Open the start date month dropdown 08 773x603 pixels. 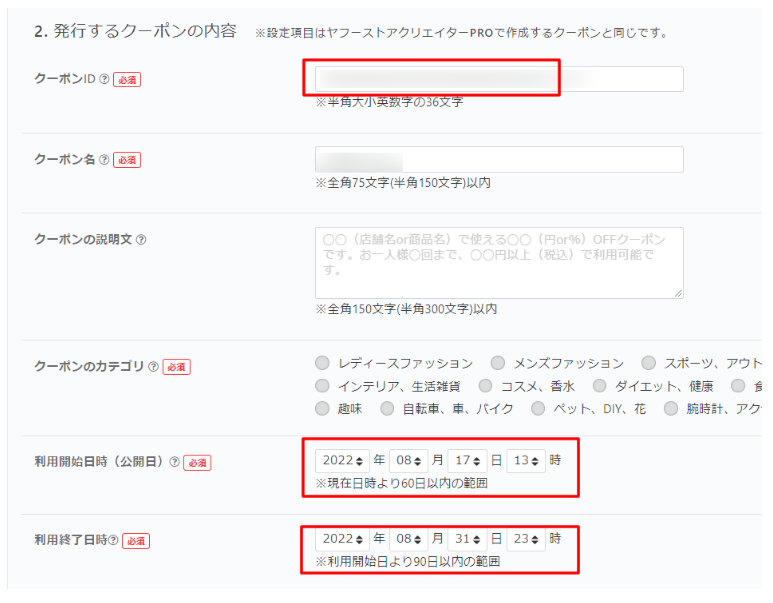click(x=409, y=461)
